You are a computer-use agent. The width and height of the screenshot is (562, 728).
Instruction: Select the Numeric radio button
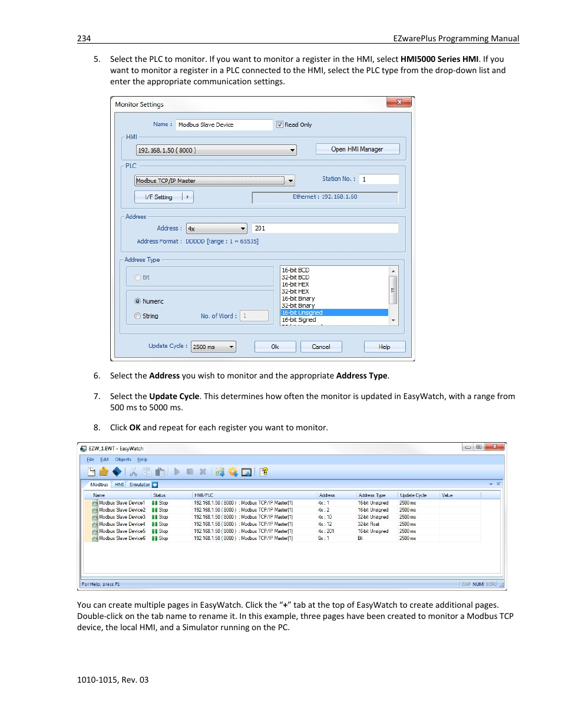pyautogui.click(x=138, y=301)
